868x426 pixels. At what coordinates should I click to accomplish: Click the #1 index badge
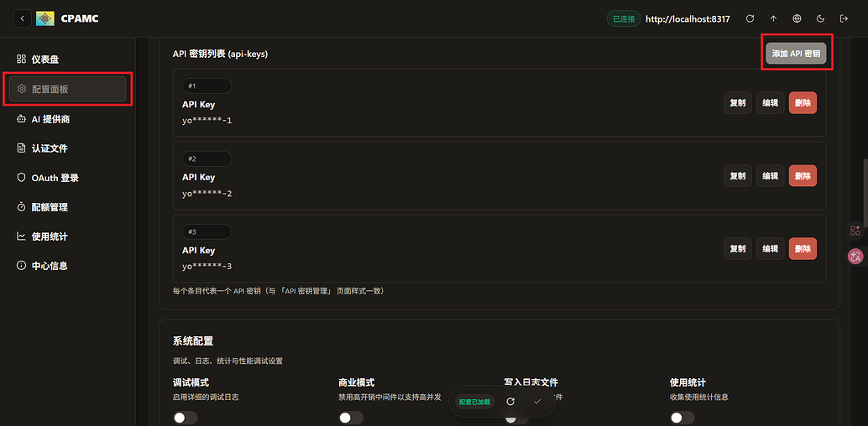tap(207, 86)
